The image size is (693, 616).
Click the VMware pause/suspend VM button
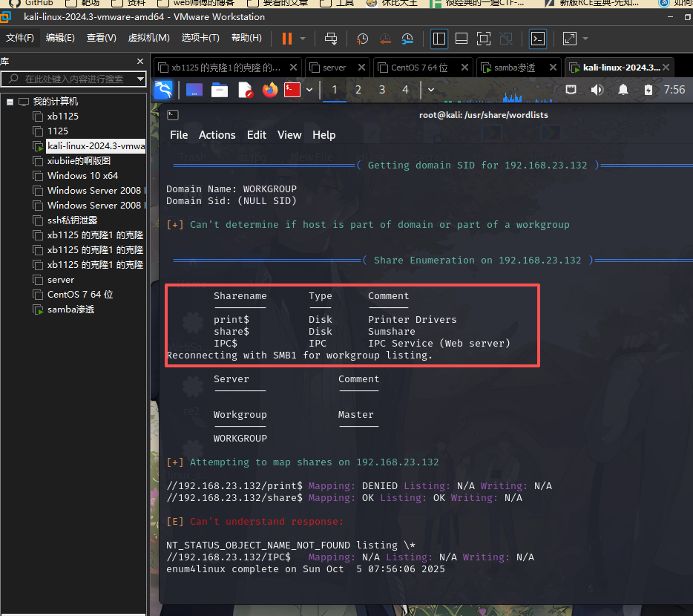click(286, 39)
